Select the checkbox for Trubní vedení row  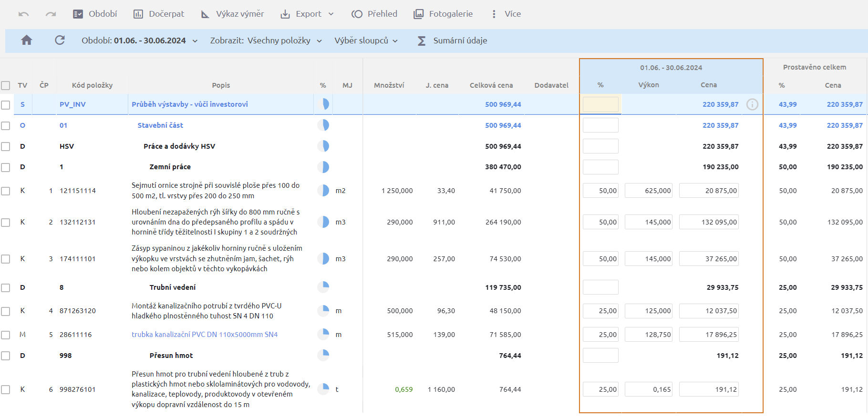6,288
